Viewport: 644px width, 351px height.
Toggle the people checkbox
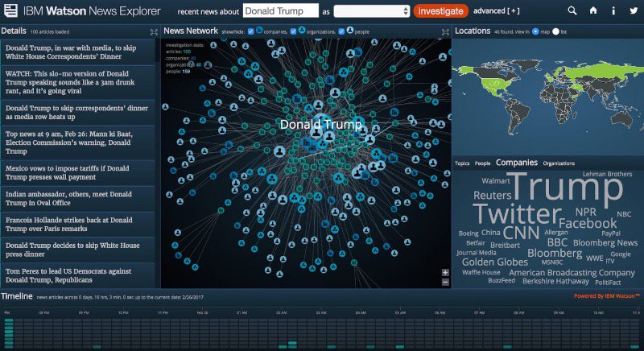[x=341, y=31]
